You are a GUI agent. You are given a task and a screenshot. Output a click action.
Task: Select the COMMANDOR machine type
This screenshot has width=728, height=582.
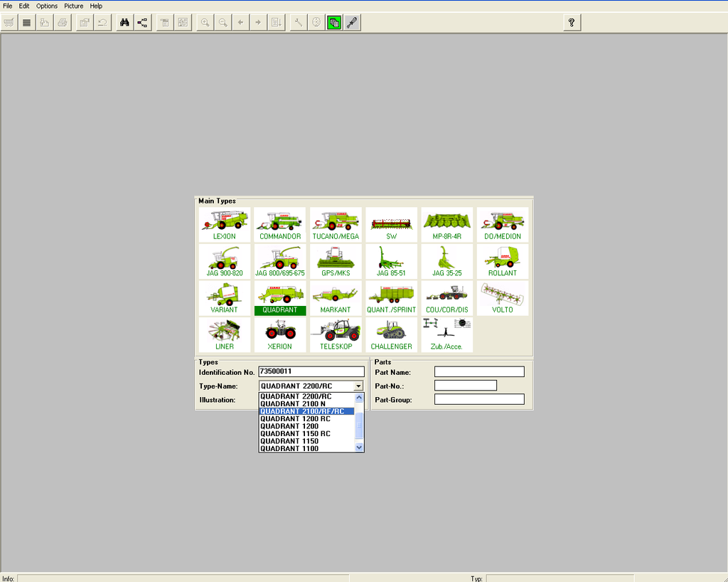tap(280, 225)
